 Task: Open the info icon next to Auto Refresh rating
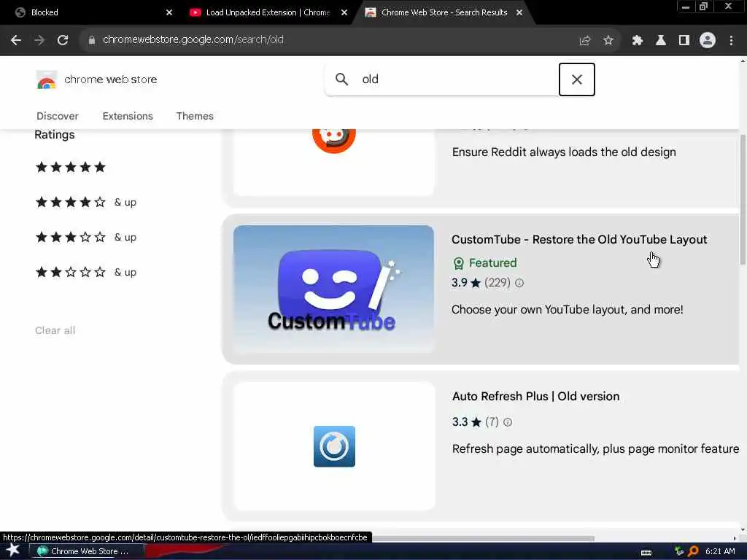tap(508, 422)
